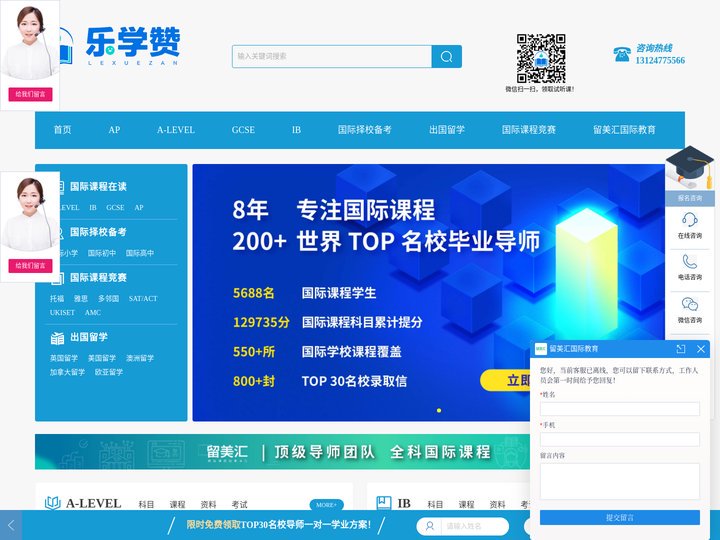Image resolution: width=720 pixels, height=540 pixels.
Task: Click the hotline number 13124775566
Action: pyautogui.click(x=660, y=60)
